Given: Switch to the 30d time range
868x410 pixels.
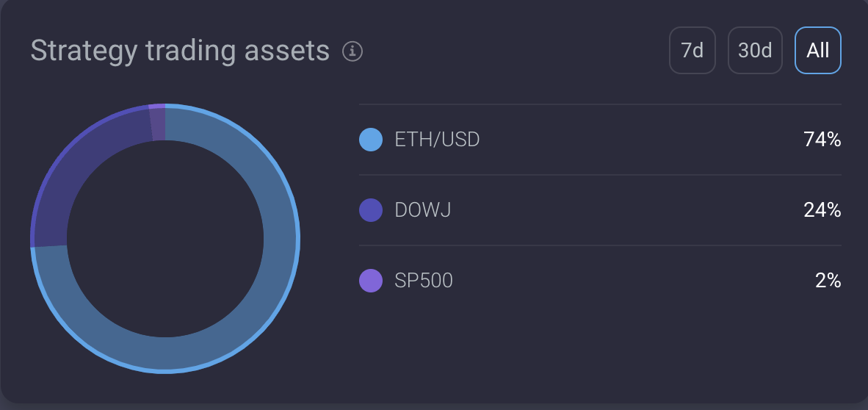Looking at the screenshot, I should tap(755, 51).
